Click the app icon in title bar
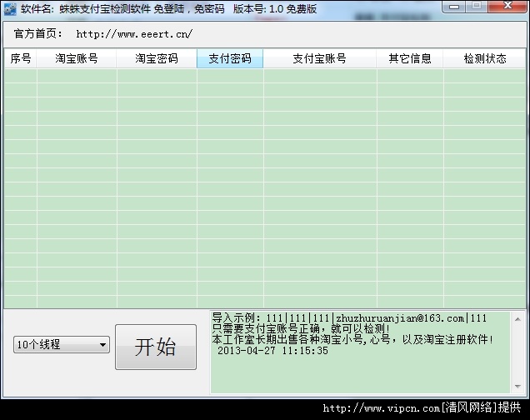 pos(10,9)
